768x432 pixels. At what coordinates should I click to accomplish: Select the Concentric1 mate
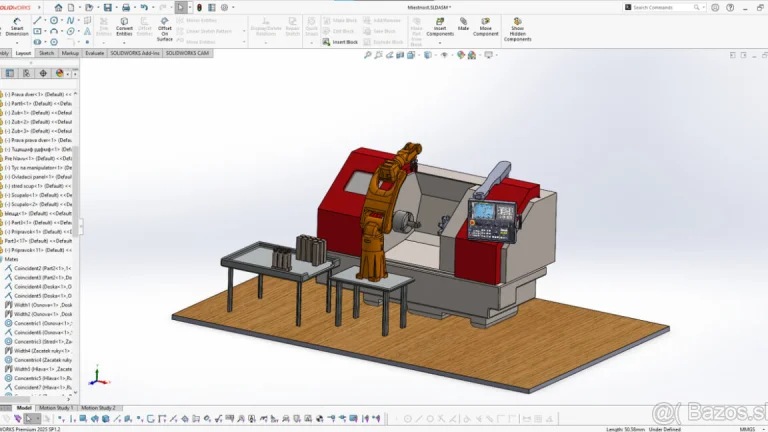click(x=38, y=323)
